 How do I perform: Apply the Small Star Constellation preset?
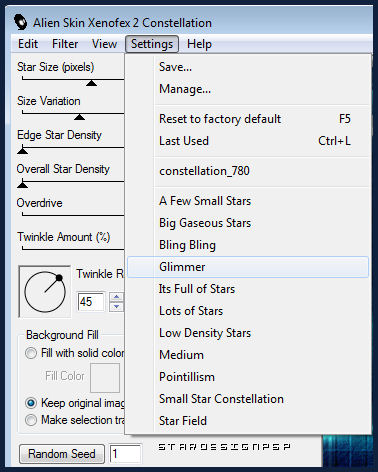coord(248,399)
